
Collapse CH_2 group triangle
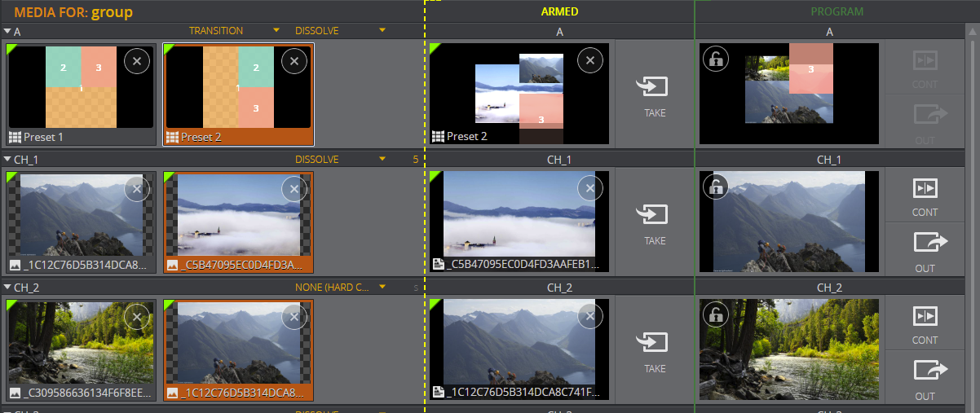pyautogui.click(x=7, y=287)
